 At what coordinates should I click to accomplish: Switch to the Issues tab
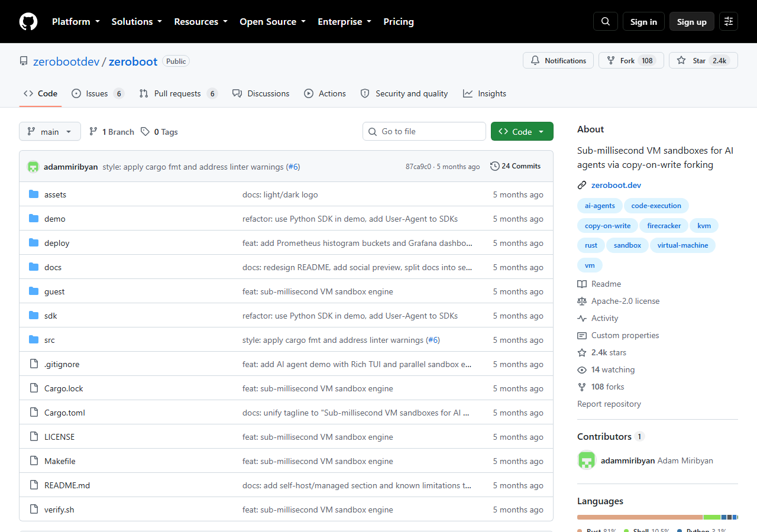pyautogui.click(x=98, y=93)
